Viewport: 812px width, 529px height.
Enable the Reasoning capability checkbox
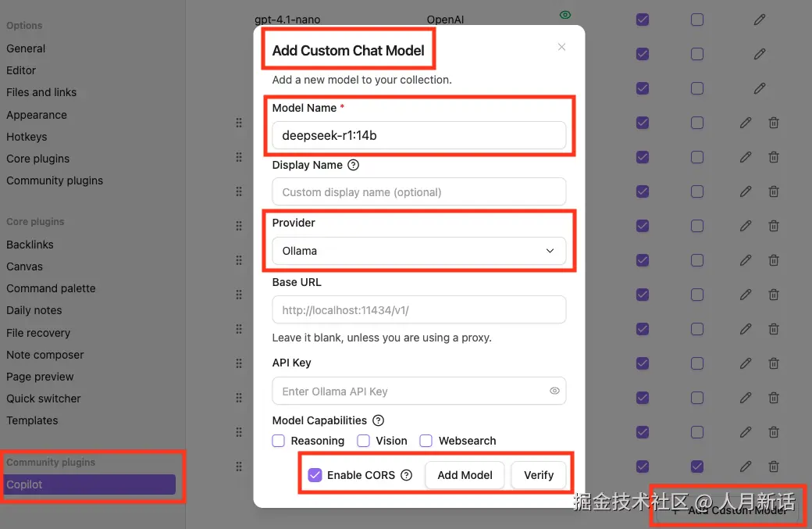279,441
